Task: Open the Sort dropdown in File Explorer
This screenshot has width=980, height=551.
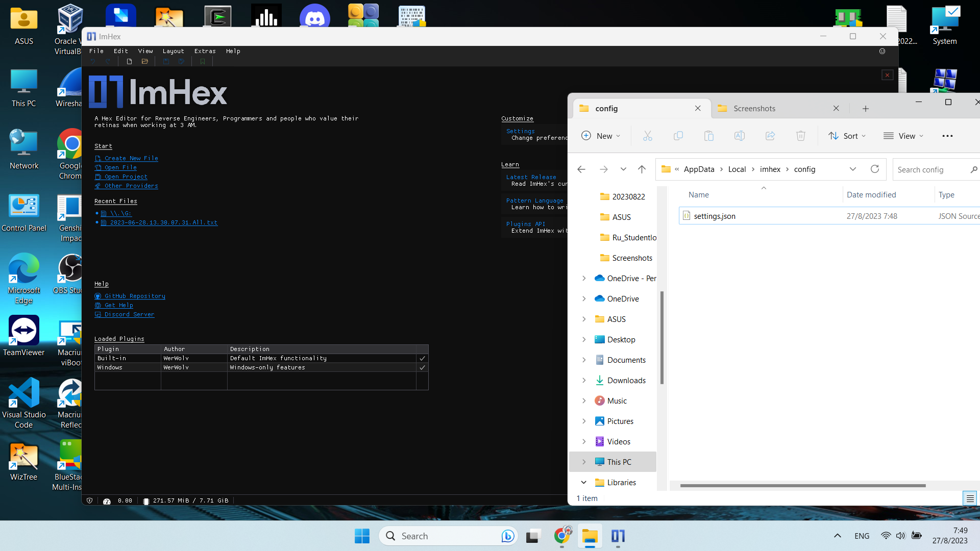Action: point(847,136)
